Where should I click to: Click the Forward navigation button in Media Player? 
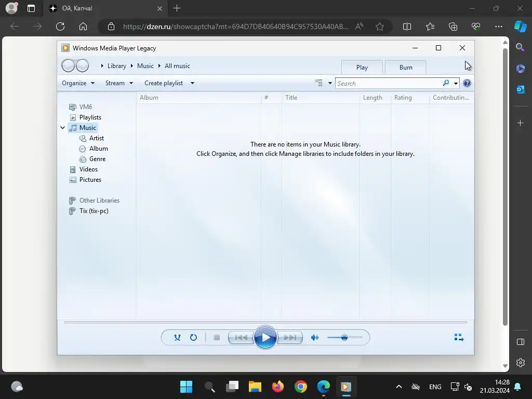pos(83,65)
